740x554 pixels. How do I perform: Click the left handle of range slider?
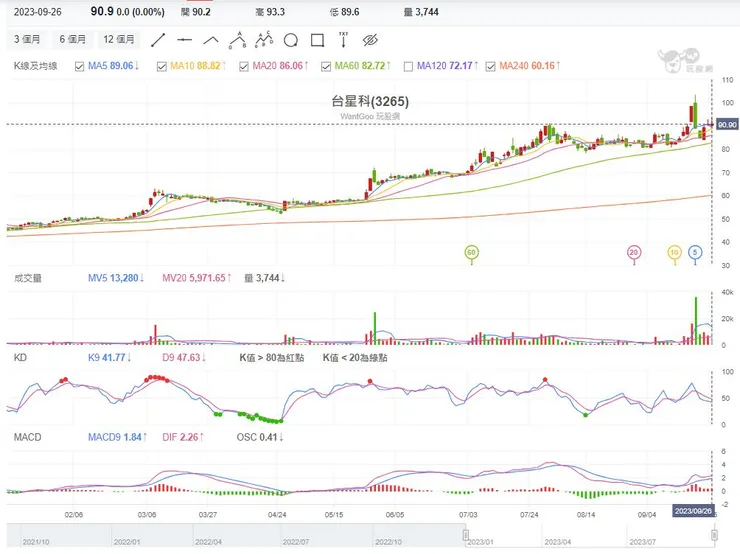(x=466, y=535)
